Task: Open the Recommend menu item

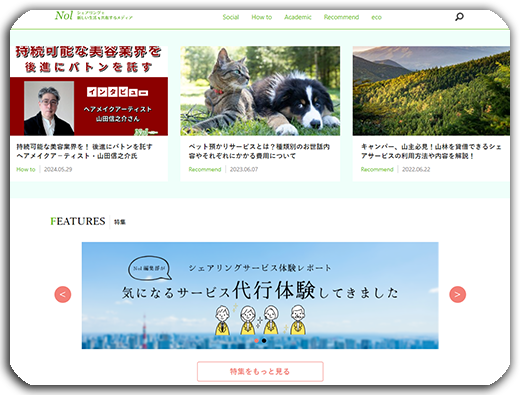Action: (341, 17)
